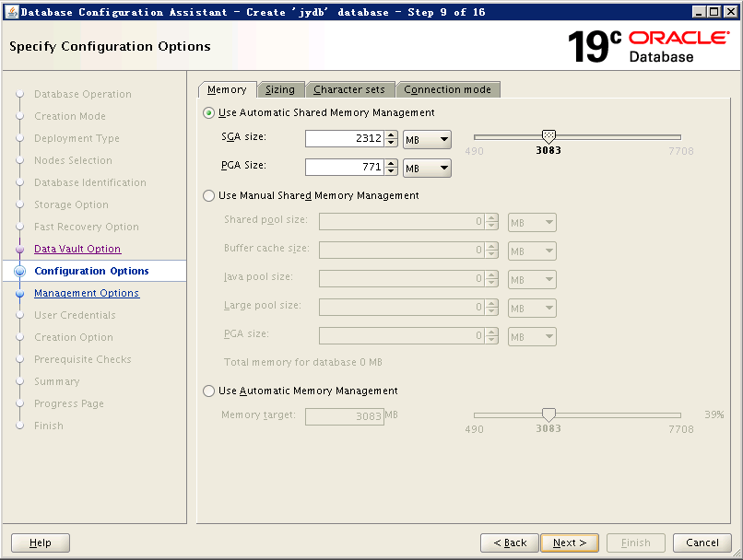Screen dimensions: 743x560
Task: Click the Deployment Type step
Action: click(77, 138)
